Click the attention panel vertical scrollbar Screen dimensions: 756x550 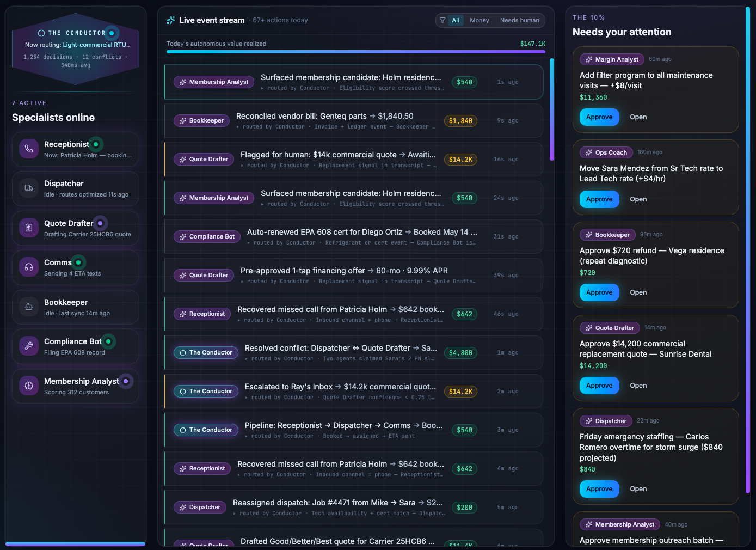[x=748, y=250]
